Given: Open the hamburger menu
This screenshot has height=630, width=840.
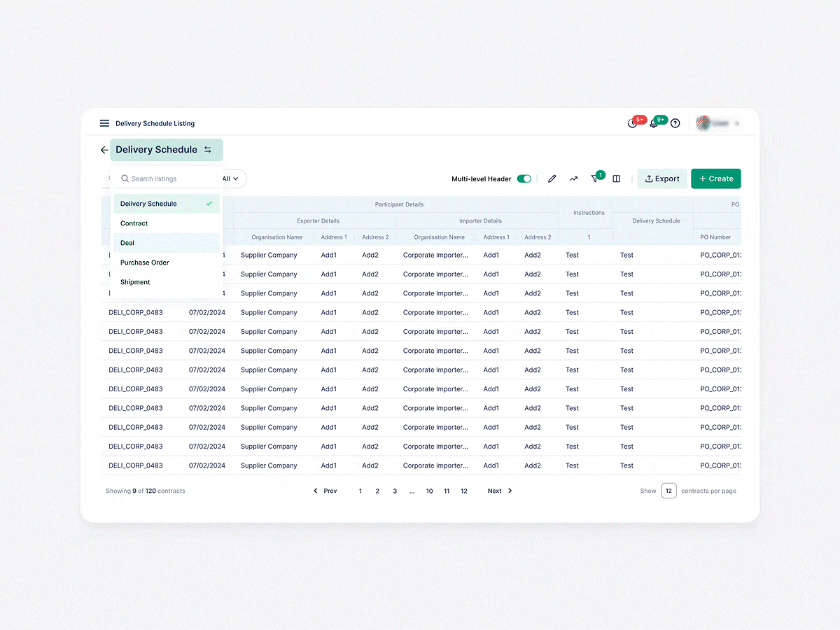Looking at the screenshot, I should 104,123.
